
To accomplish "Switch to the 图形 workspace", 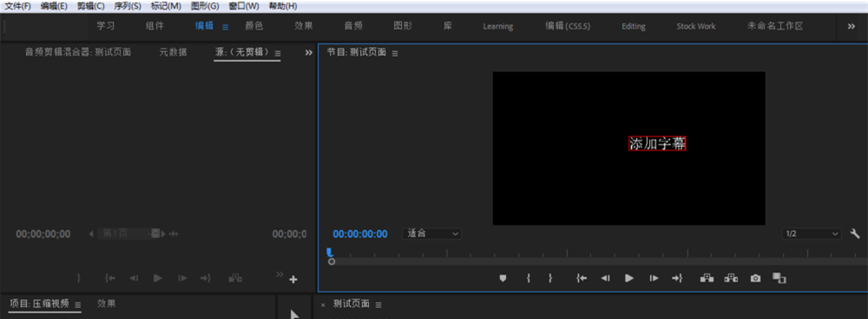I will click(x=403, y=26).
